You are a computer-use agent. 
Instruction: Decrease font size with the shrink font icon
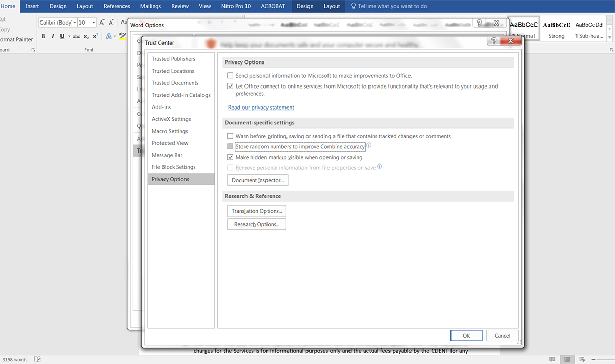tap(111, 23)
